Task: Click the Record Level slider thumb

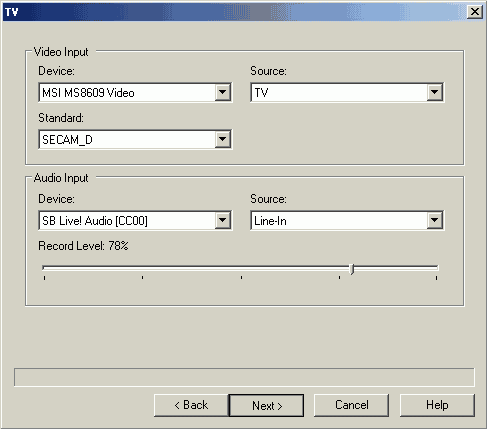Action: (x=352, y=269)
